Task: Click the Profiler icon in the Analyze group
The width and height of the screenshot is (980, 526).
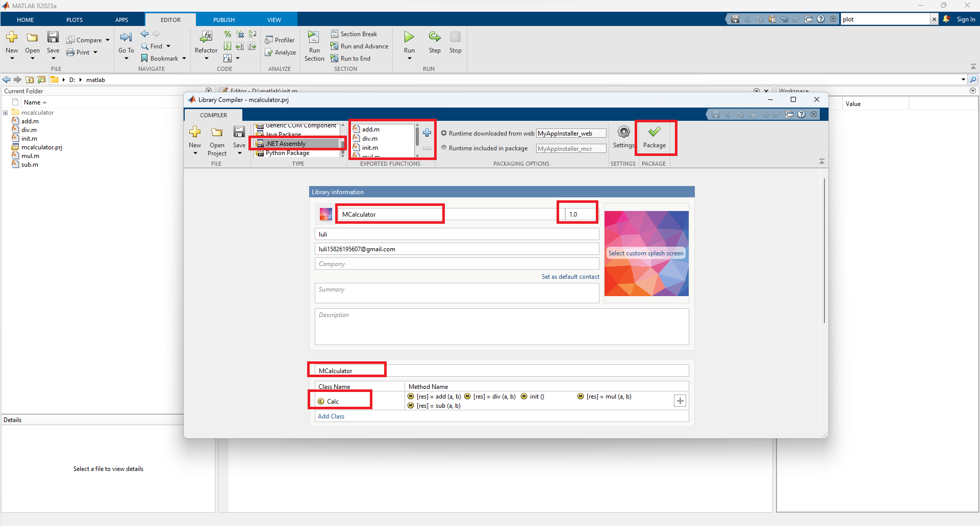Action: click(269, 40)
